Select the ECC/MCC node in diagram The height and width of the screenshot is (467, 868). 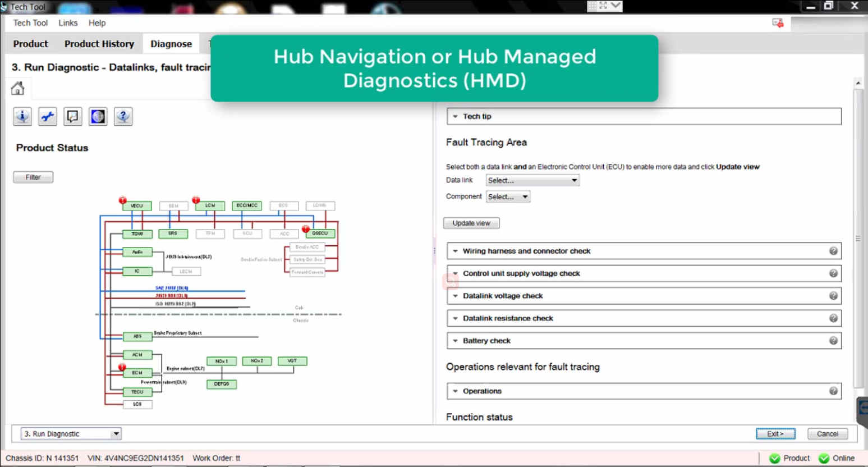[x=247, y=206]
